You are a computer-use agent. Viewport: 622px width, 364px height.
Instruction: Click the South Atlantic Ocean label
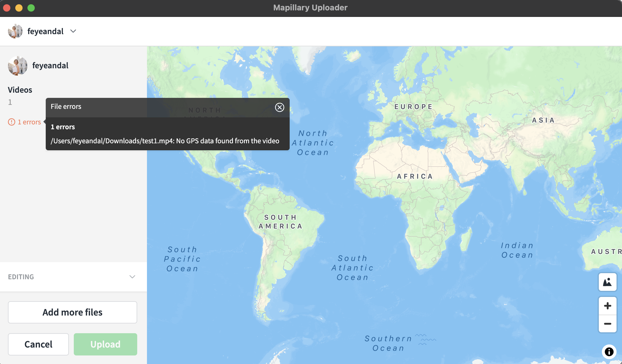[x=352, y=268]
